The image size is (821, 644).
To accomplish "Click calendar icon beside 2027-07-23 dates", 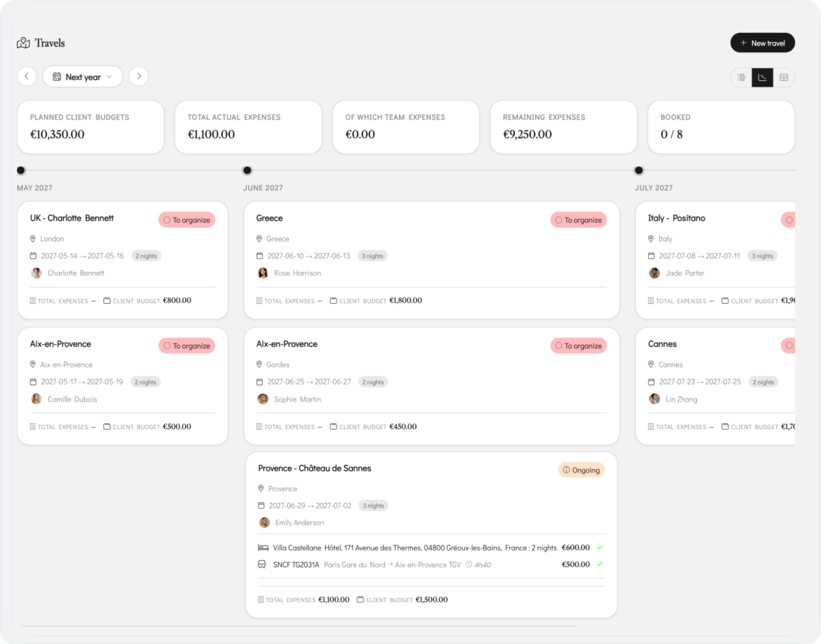I will [651, 382].
